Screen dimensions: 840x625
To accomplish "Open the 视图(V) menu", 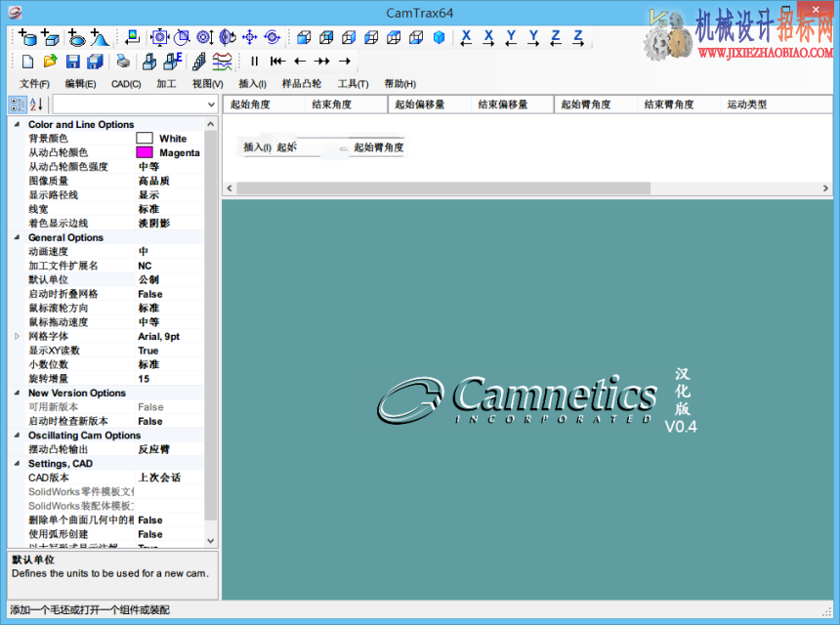I will click(207, 84).
